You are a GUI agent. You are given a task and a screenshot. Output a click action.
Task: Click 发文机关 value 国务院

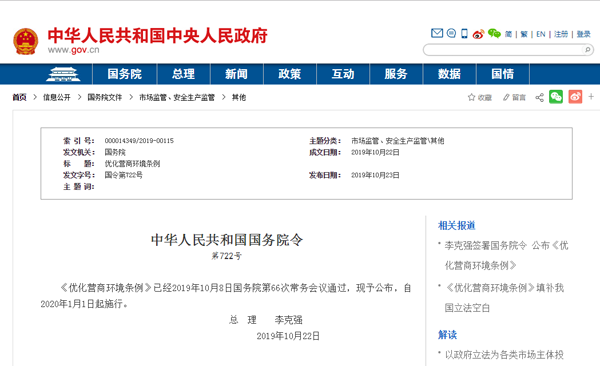[x=115, y=152]
